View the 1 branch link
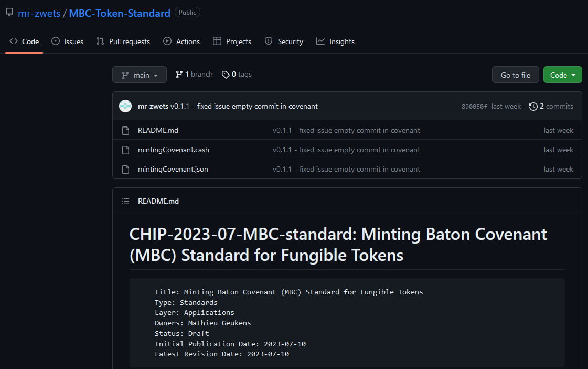 [194, 75]
